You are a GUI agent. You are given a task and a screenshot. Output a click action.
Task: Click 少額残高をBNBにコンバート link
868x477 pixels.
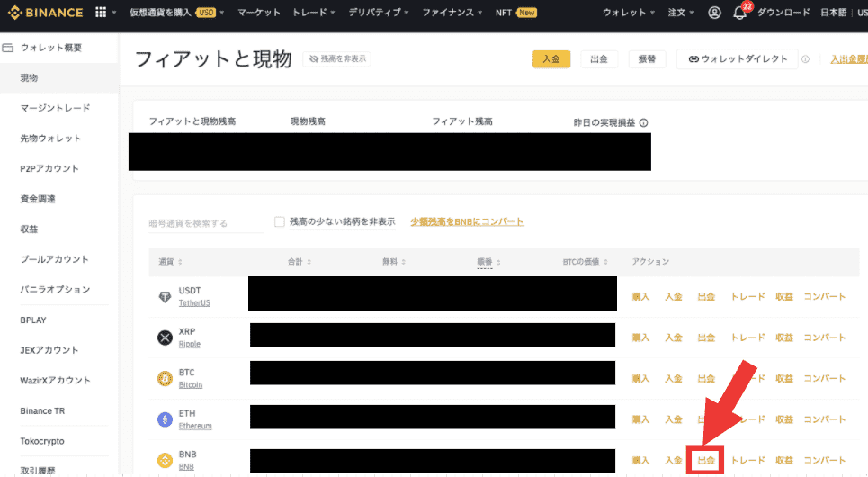tap(467, 221)
